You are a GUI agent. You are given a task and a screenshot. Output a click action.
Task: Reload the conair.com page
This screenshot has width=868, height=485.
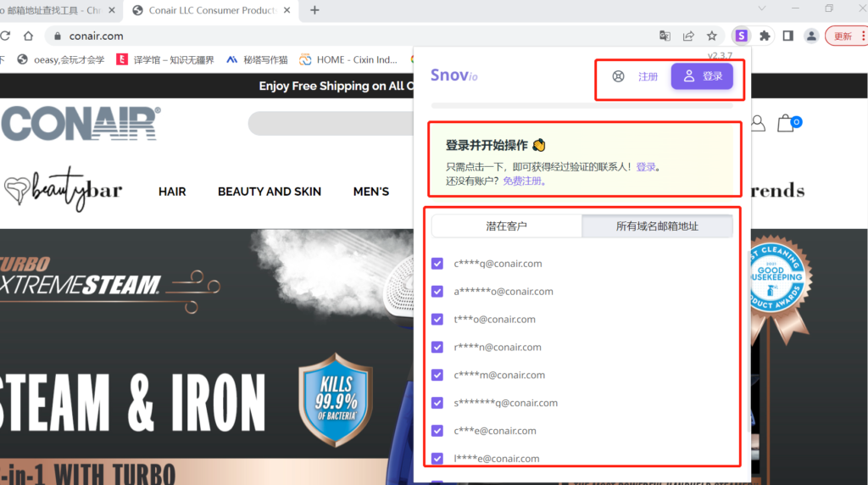coord(6,36)
